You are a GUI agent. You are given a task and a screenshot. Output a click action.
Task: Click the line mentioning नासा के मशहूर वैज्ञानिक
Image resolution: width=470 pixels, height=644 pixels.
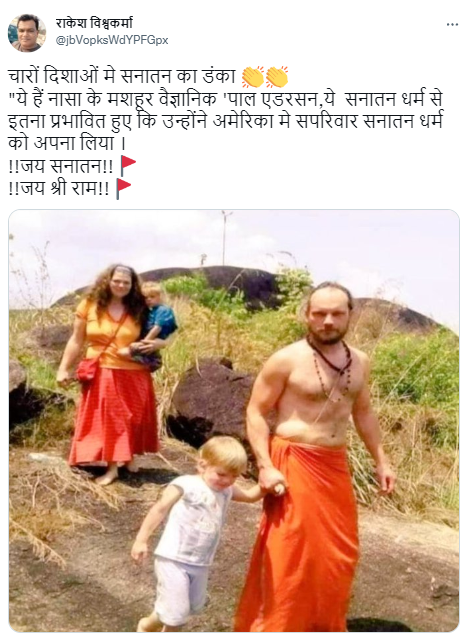point(225,99)
